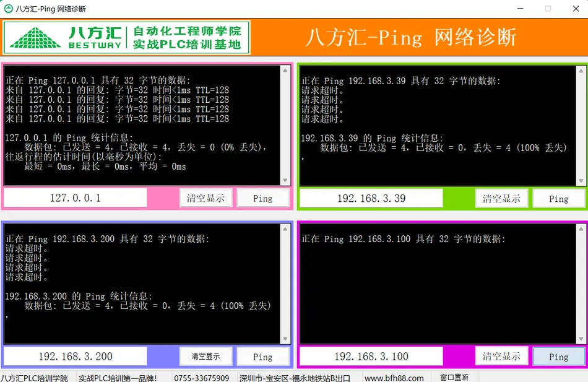Clear display for 192.168.3.200 panel
The height and width of the screenshot is (382, 588).
[205, 357]
